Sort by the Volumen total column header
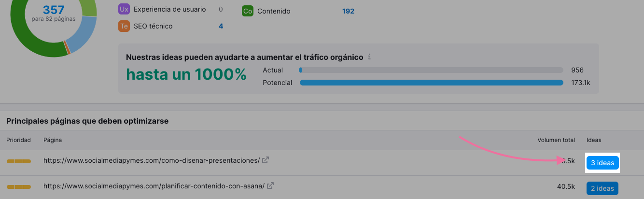 [x=556, y=140]
